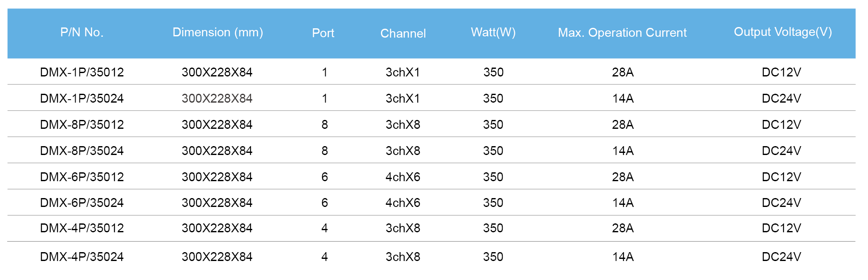Click the 28A current cell for DMX-8P/35012

623,125
